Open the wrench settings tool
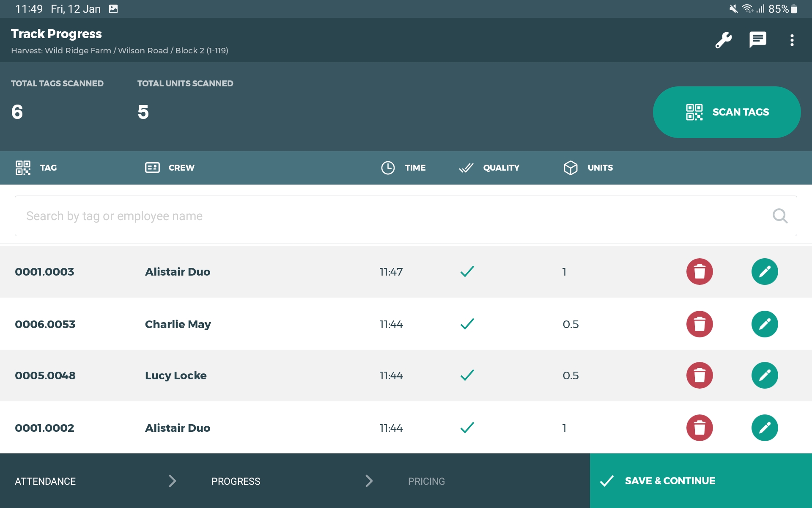This screenshot has height=508, width=812. [723, 40]
